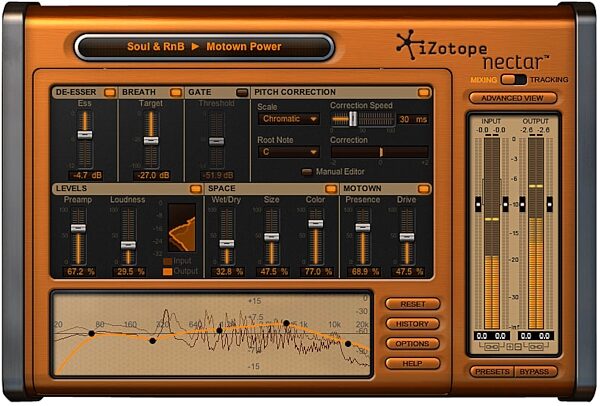The image size is (600, 406).
Task: Click the preset path arrow icon
Action: 196,47
